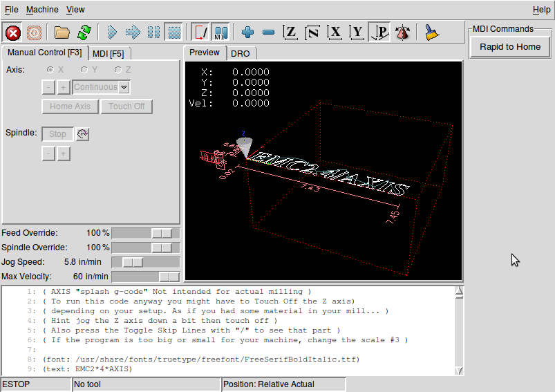Set Top view with the Z icon

click(290, 32)
